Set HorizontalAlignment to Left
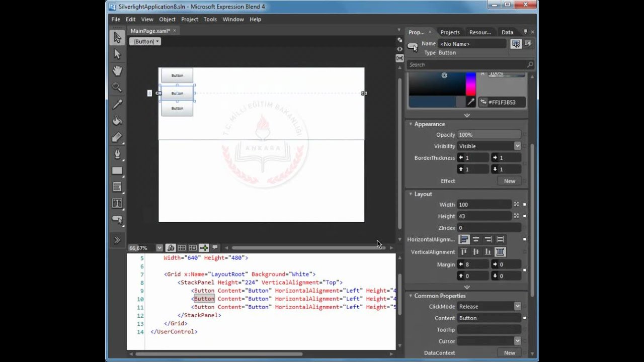This screenshot has width=644, height=362. point(464,240)
